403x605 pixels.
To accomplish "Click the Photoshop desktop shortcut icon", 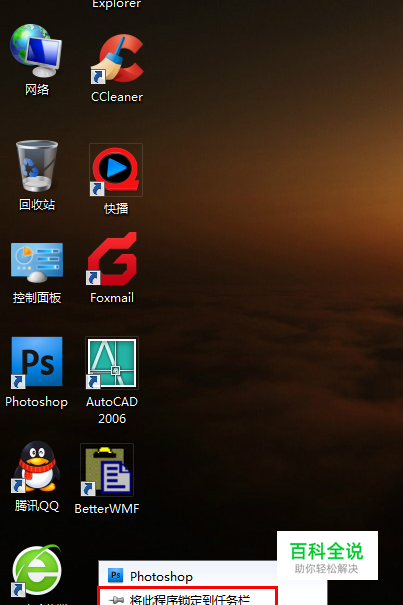I will pyautogui.click(x=37, y=362).
